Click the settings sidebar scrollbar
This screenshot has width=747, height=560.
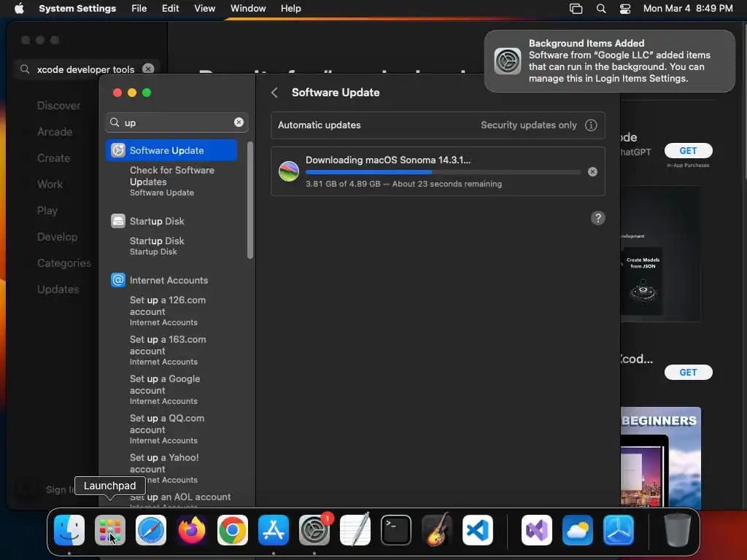click(x=250, y=200)
